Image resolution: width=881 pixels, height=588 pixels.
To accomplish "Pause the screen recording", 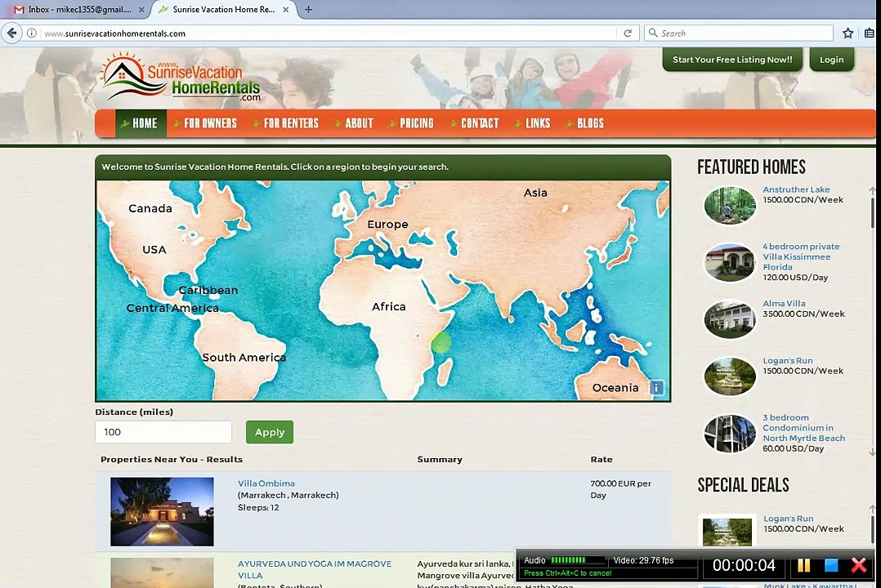I will point(803,565).
